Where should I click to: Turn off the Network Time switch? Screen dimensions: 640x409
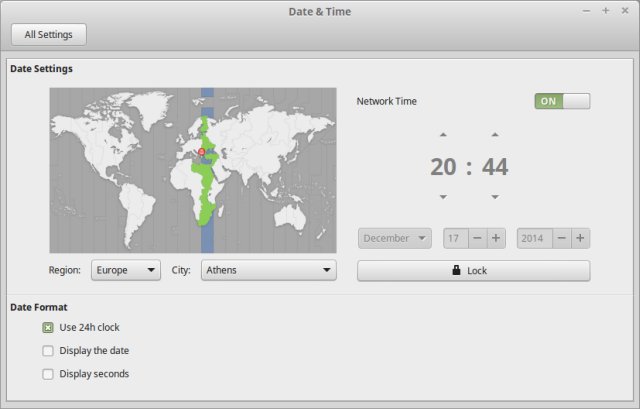pyautogui.click(x=562, y=101)
